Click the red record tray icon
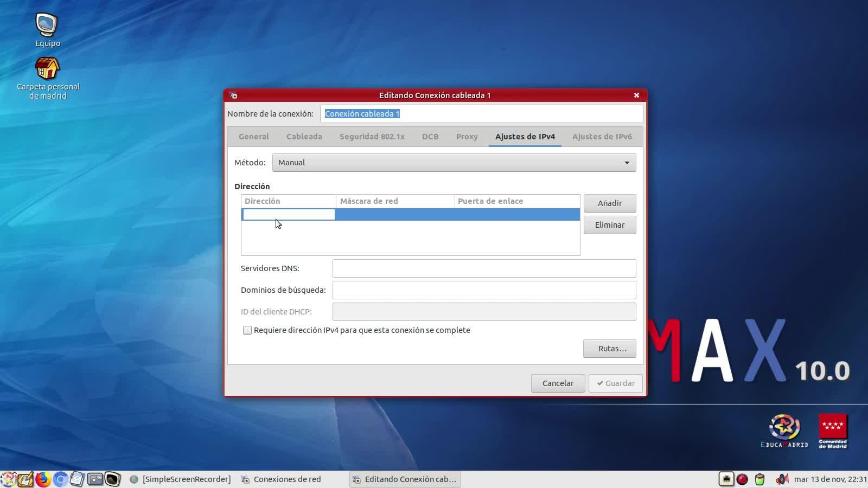This screenshot has width=868, height=488. coord(742,479)
